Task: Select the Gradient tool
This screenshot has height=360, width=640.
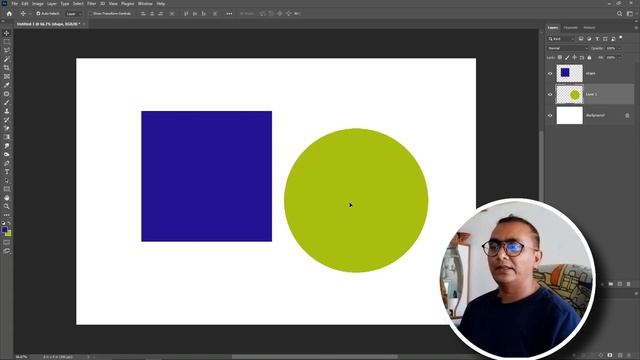Action: (7, 137)
